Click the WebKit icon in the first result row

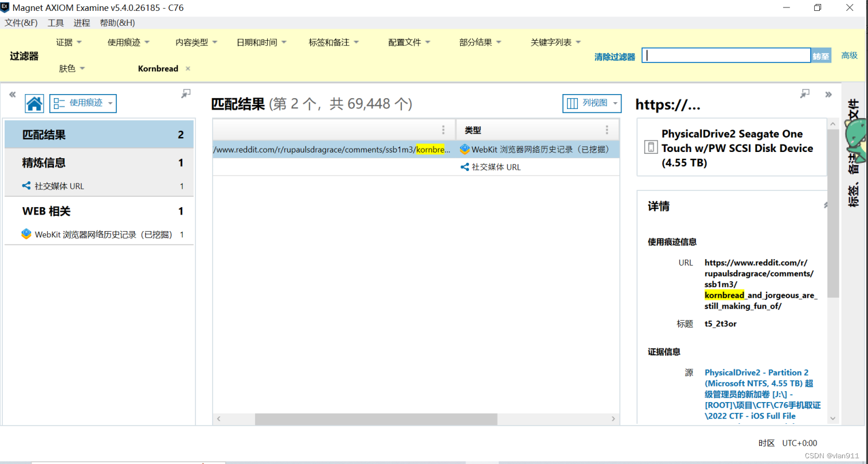click(464, 149)
